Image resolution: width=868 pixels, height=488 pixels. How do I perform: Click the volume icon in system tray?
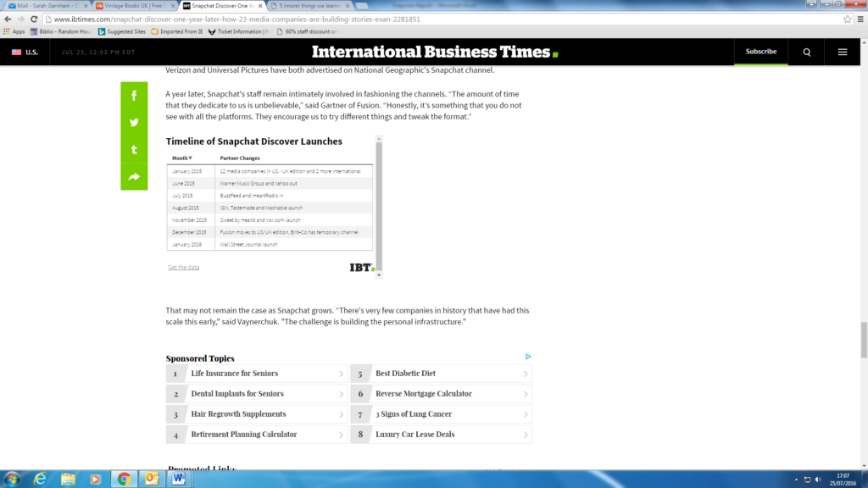point(818,480)
